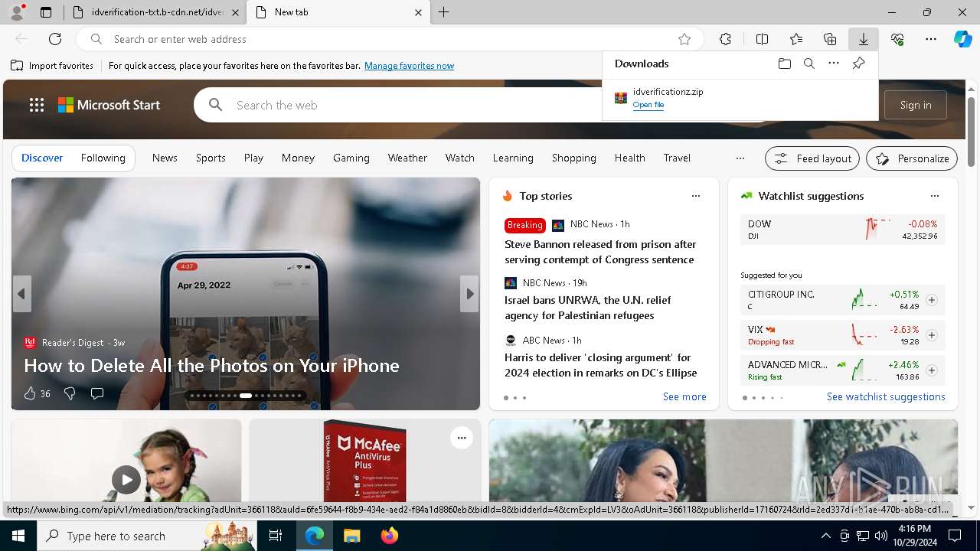
Task: Toggle the Downloads toolbar icon
Action: pos(863,39)
